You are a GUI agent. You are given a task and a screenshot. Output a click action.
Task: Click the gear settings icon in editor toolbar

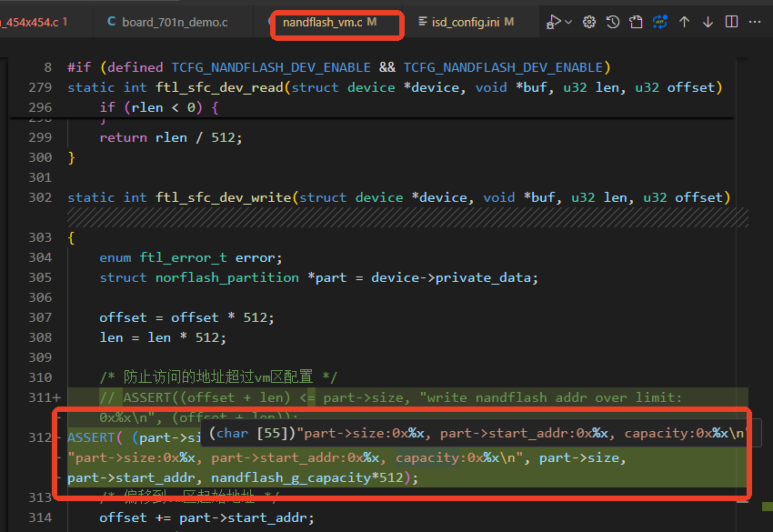(589, 22)
